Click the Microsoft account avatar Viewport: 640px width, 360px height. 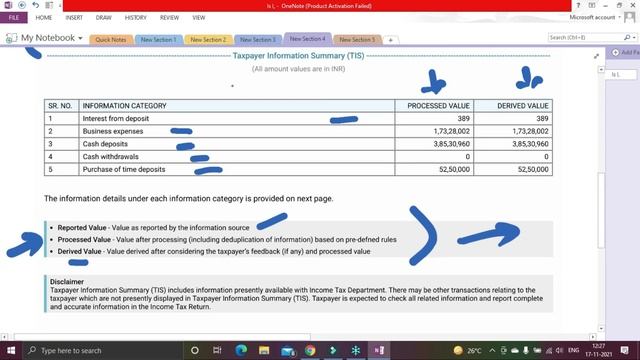[629, 17]
